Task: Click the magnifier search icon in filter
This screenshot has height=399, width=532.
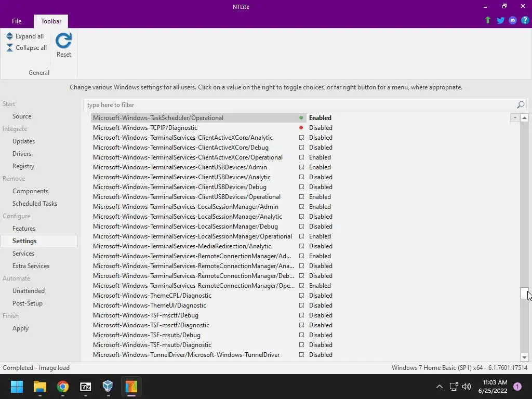Action: pyautogui.click(x=521, y=105)
